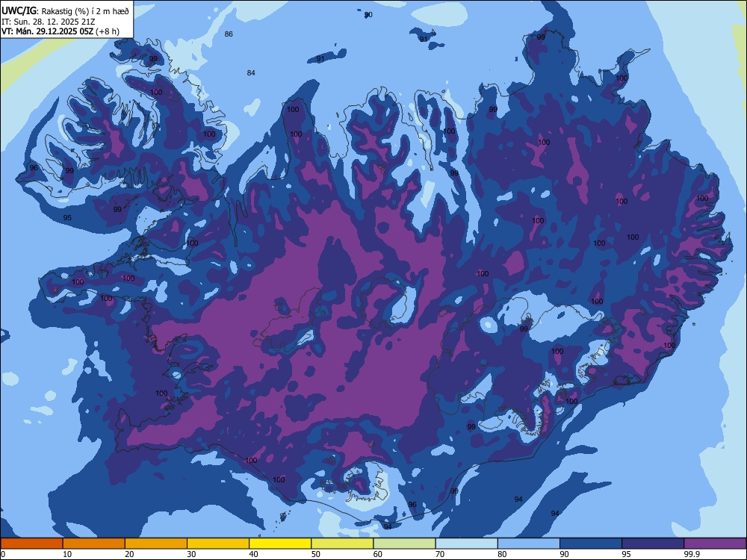Click the title text 'UWC/IG: Rakastig (%) í 2 m hæð'

click(65, 11)
